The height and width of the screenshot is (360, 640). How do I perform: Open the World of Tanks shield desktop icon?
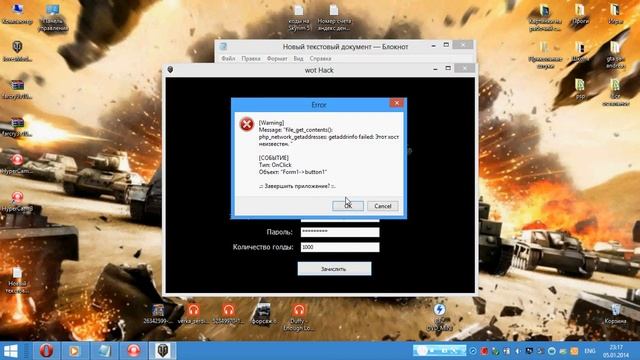17,51
